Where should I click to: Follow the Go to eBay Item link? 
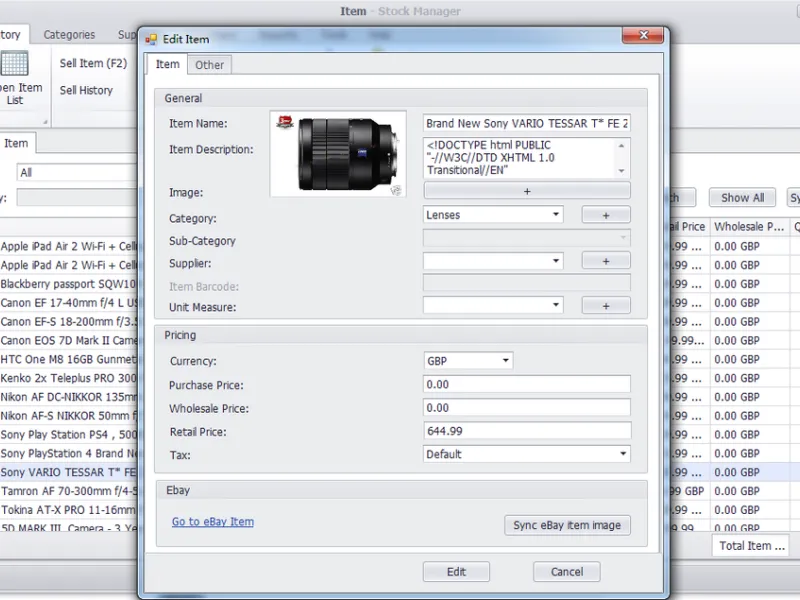(x=213, y=521)
